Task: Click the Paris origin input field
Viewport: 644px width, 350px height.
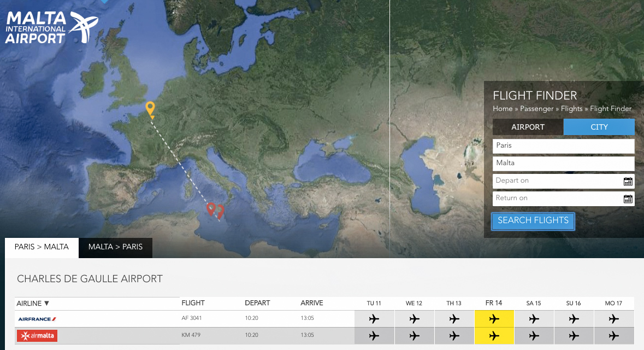Action: point(564,146)
